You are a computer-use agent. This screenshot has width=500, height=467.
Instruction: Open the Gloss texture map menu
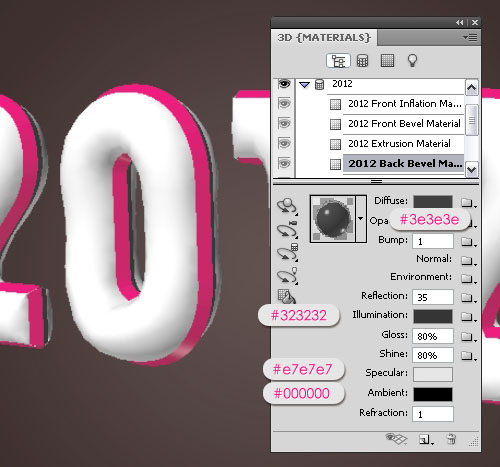(468, 337)
